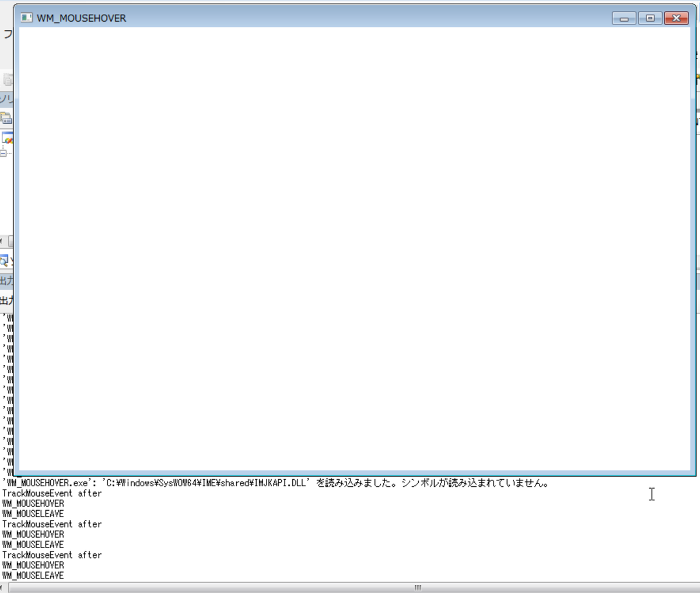This screenshot has height=593, width=700.
Task: Select the IMJKAPI.DLL loaded output line
Action: (x=275, y=483)
